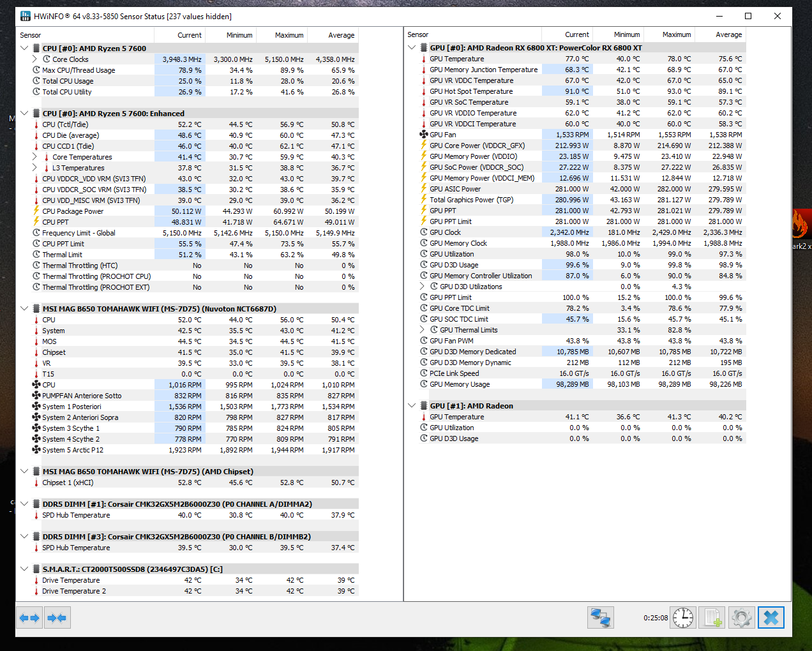This screenshot has height=651, width=812.
Task: Click the right pane Maximum column header
Action: point(669,34)
